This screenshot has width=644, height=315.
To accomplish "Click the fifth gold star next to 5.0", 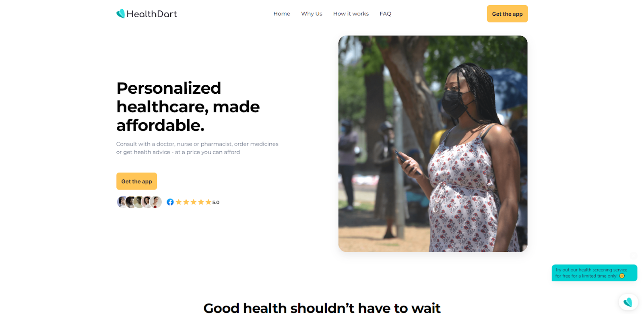I will 208,202.
